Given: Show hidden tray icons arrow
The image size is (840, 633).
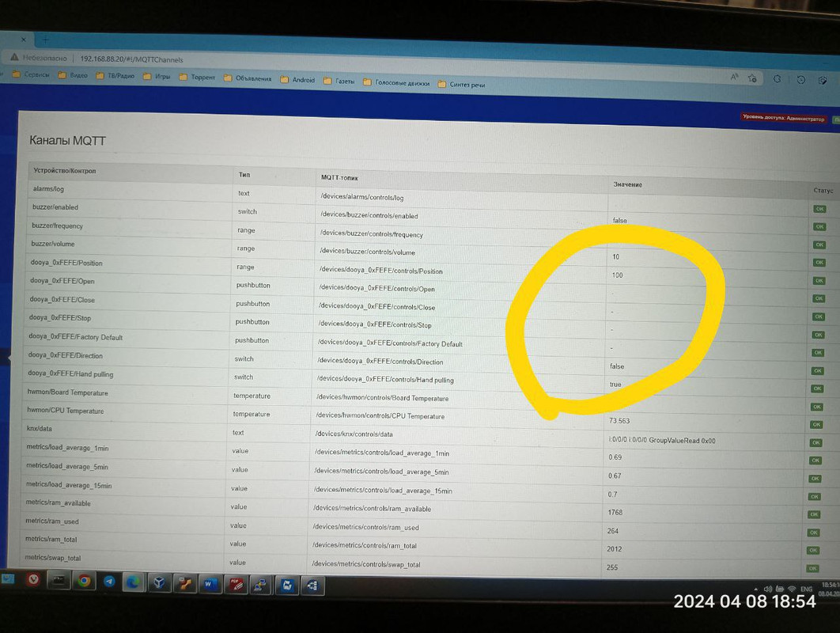Looking at the screenshot, I should point(756,589).
